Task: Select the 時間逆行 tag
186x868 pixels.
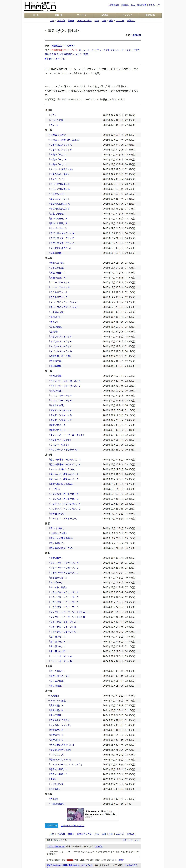Action: click(x=68, y=54)
